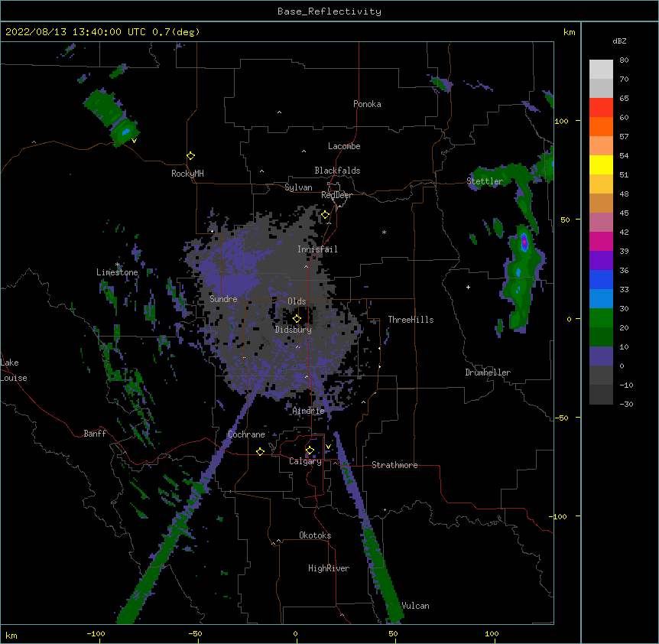This screenshot has height=644, width=659.
Task: Click the light green swatch below 30 dBZ
Action: pos(601,318)
